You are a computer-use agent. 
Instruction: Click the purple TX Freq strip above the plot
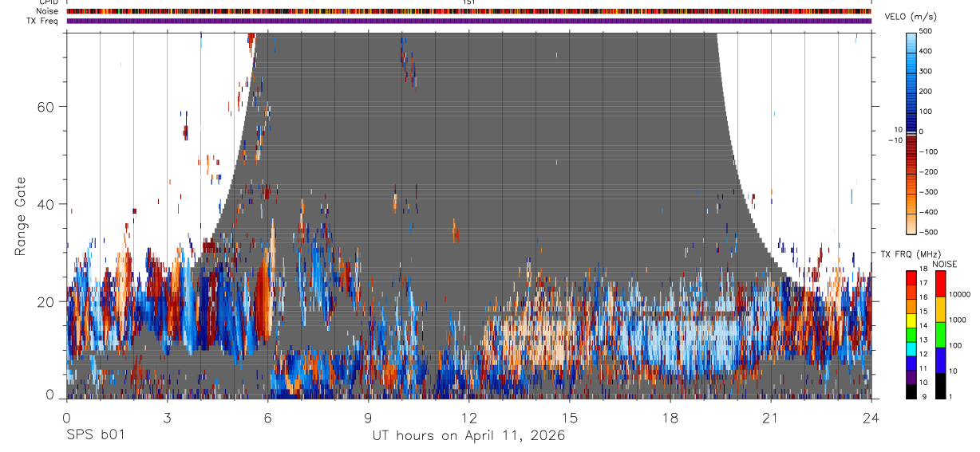(469, 21)
